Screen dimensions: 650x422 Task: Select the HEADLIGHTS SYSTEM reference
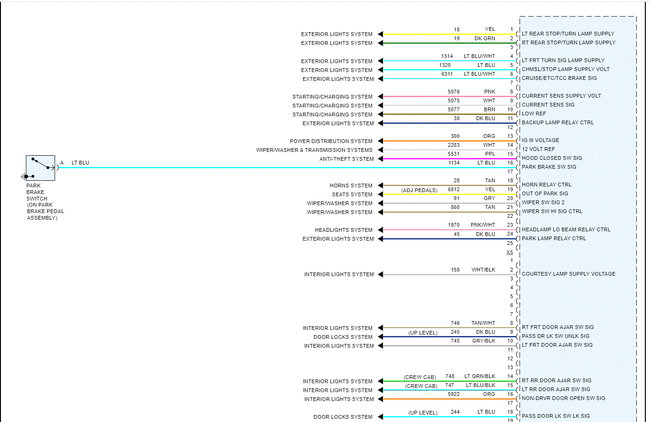click(343, 230)
